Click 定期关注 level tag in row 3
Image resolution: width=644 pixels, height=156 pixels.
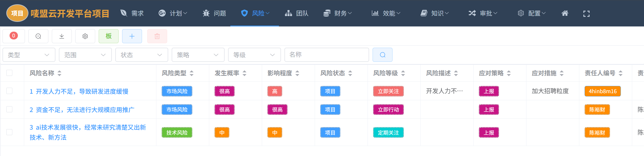point(388,132)
